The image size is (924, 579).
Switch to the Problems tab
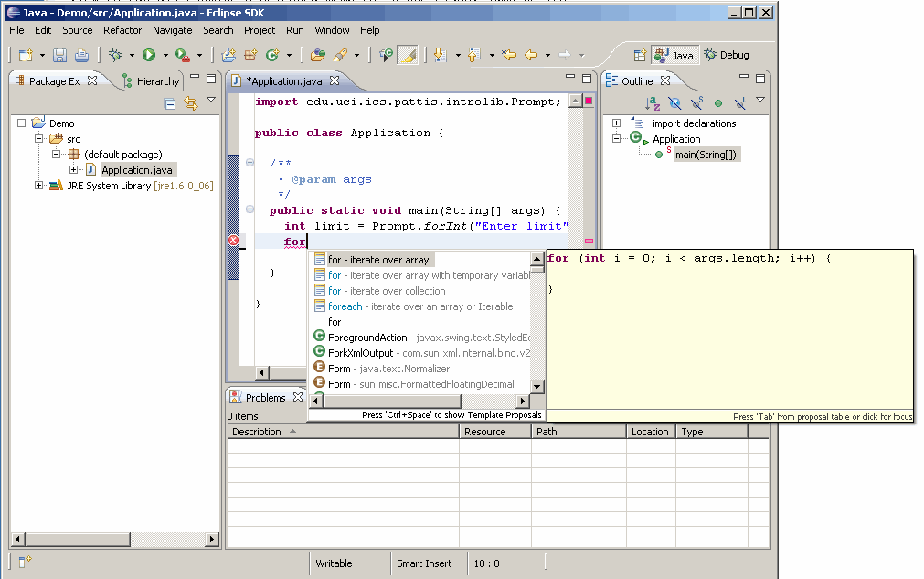[265, 397]
